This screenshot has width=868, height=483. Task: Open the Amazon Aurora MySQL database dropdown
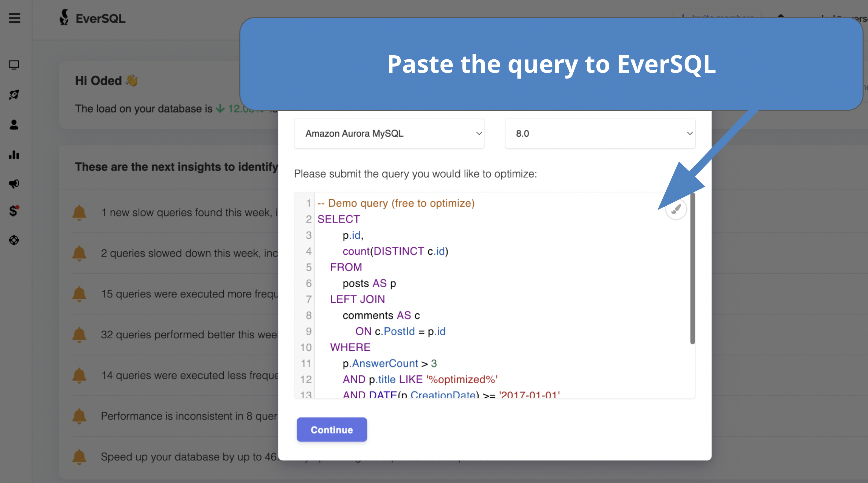click(x=389, y=134)
